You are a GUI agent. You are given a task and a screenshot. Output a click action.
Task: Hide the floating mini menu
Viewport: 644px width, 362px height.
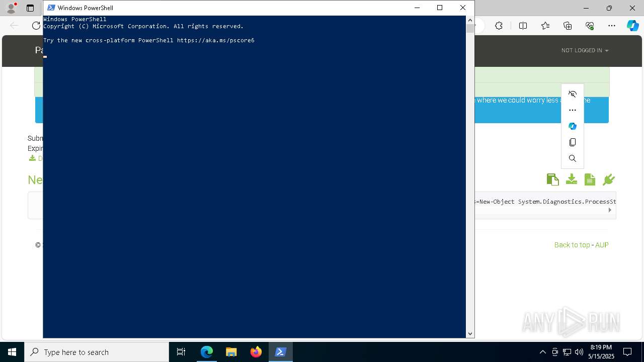click(x=573, y=94)
